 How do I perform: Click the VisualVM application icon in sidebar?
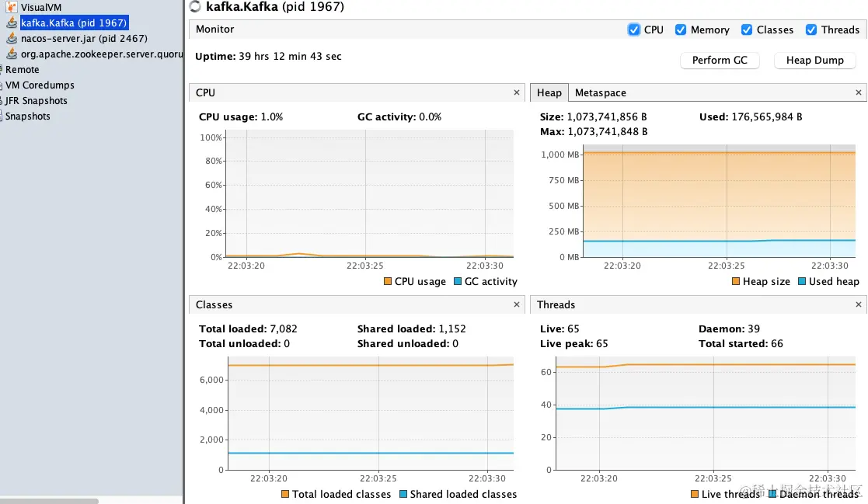tap(12, 7)
